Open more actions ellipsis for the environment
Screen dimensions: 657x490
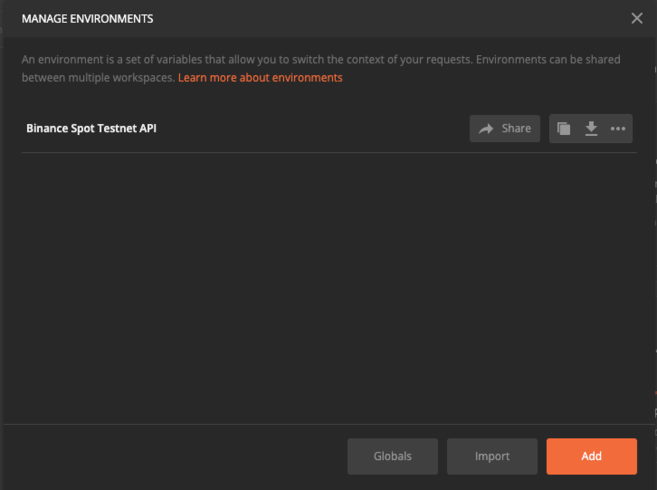[x=618, y=129]
